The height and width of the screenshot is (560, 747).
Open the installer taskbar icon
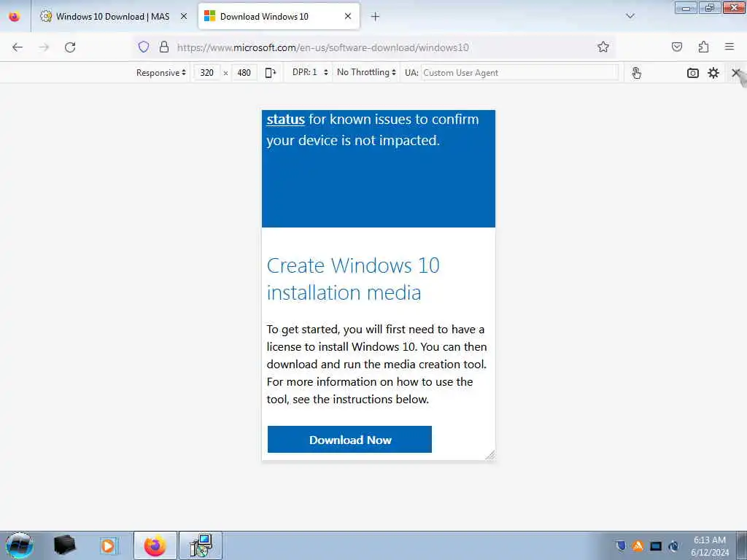[201, 545]
